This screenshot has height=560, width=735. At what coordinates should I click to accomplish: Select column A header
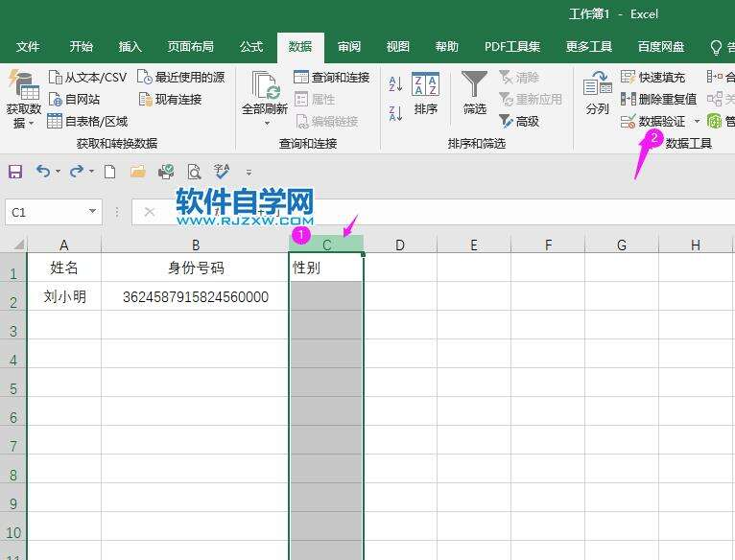[x=64, y=245]
